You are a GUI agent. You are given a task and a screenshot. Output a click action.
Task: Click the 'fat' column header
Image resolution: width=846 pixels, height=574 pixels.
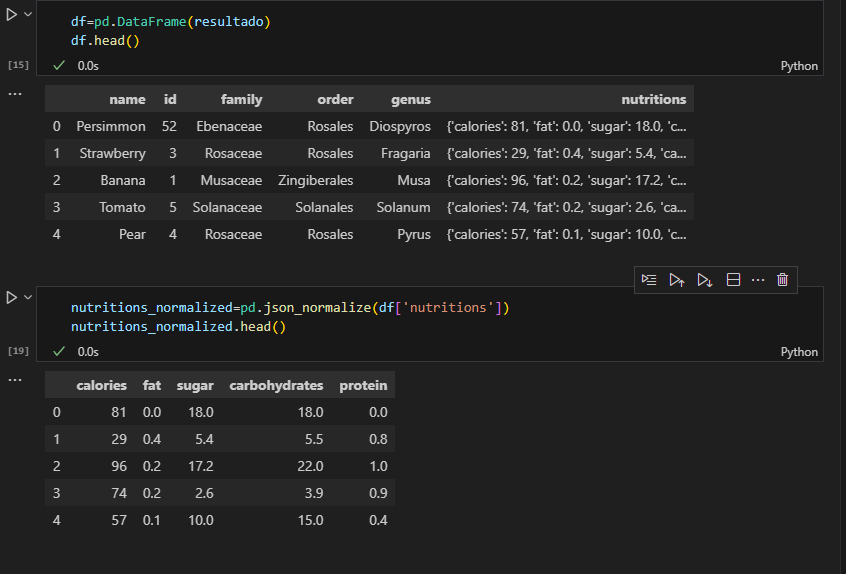coord(152,385)
